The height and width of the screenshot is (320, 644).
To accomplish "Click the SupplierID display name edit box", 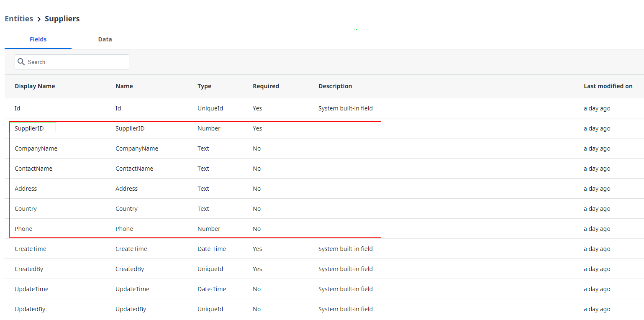I will [33, 127].
